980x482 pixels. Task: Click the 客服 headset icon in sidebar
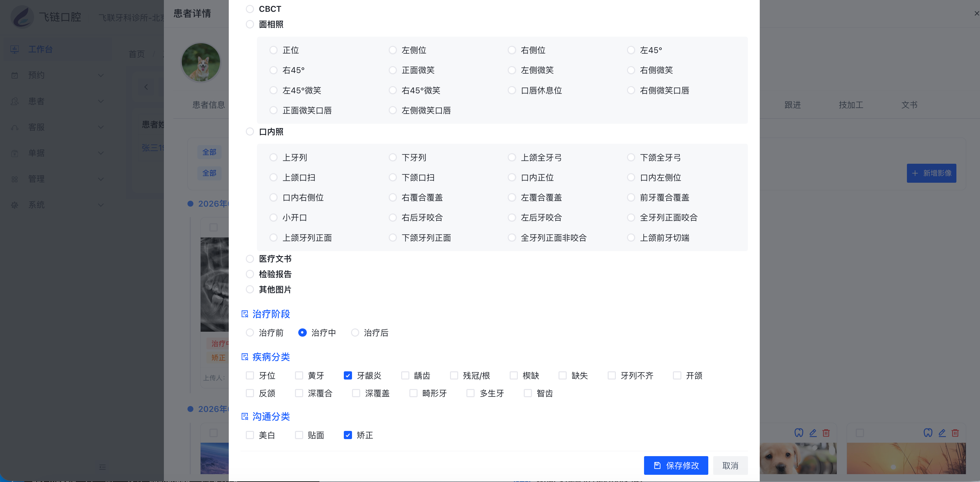[x=14, y=127]
